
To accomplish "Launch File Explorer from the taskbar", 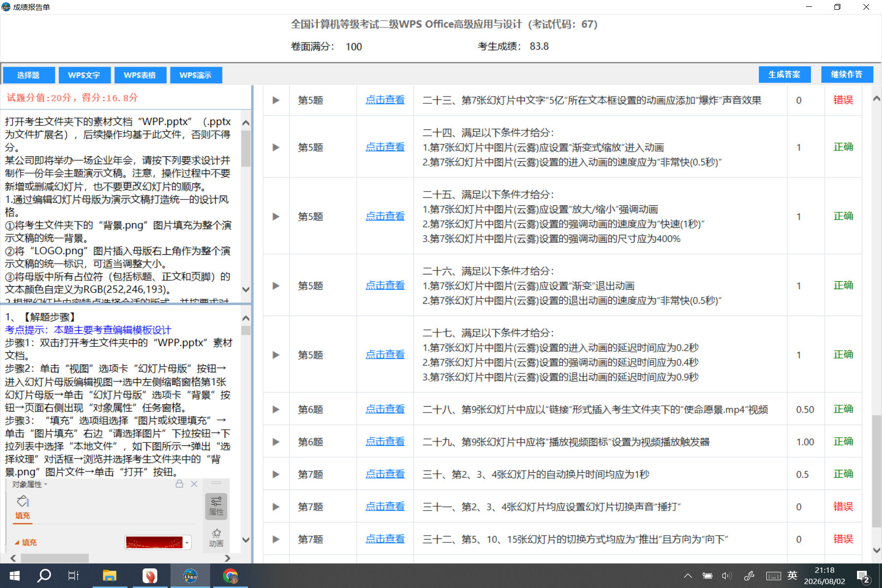I will pyautogui.click(x=109, y=576).
